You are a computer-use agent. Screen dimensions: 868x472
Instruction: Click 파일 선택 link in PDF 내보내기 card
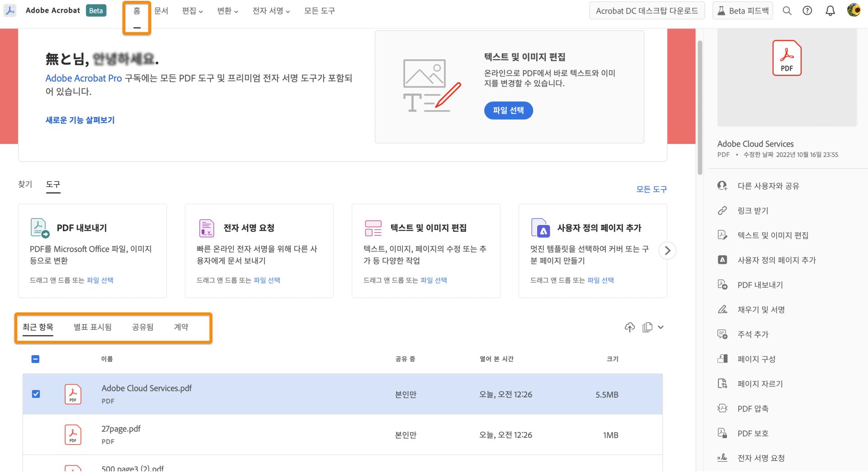[100, 280]
